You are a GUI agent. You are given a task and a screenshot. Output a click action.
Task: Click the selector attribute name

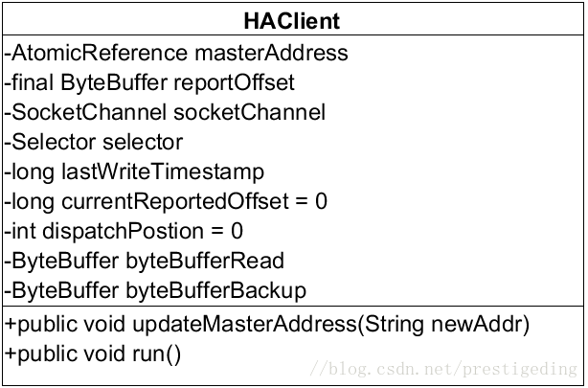tap(143, 142)
